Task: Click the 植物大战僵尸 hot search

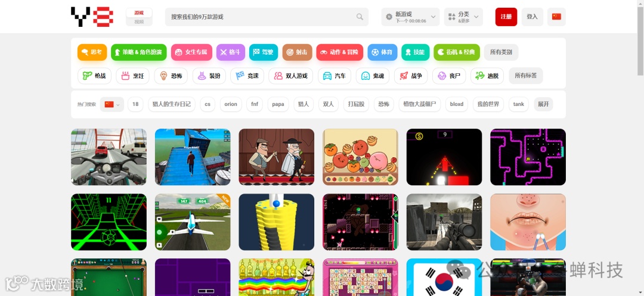Action: click(x=420, y=105)
